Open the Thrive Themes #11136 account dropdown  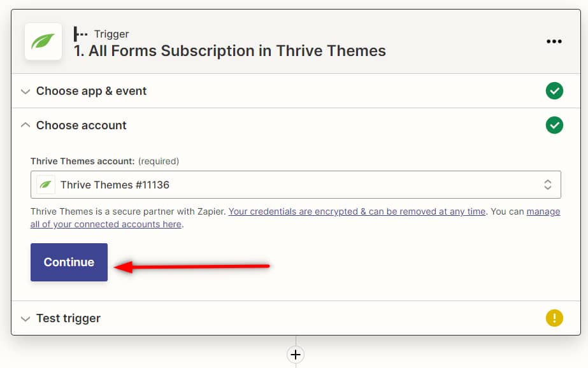click(x=296, y=185)
